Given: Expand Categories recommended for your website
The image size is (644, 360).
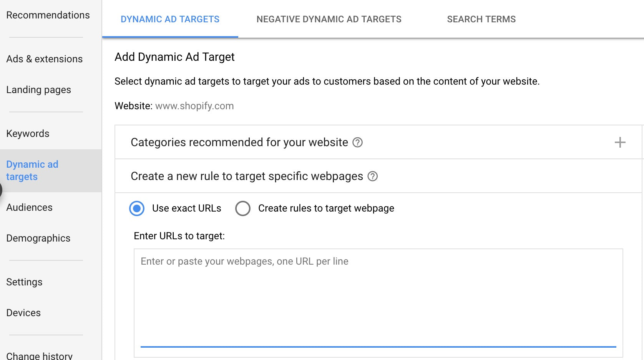Looking at the screenshot, I should (620, 142).
